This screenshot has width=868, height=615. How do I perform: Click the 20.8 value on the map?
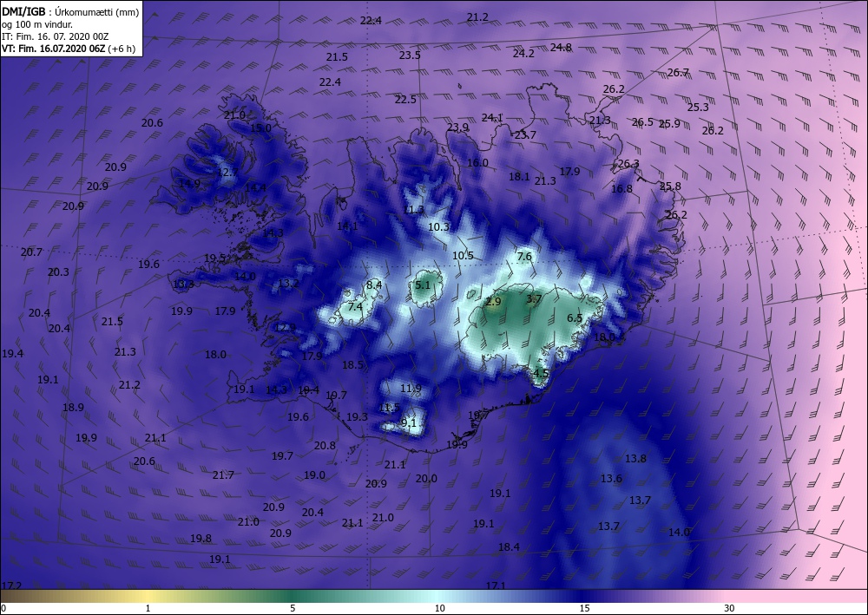[325, 446]
